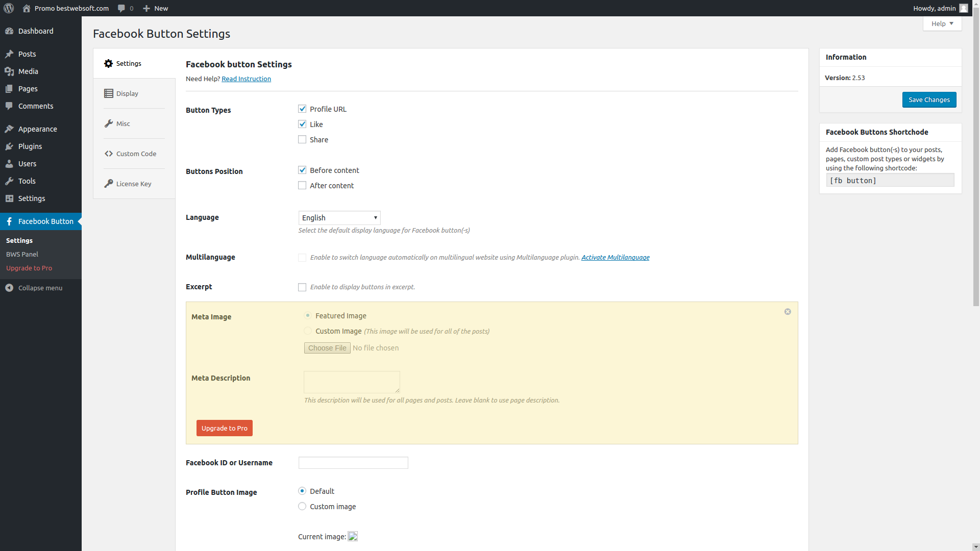Select the Custom image radio button
Screen dimensions: 980x551
tap(302, 506)
